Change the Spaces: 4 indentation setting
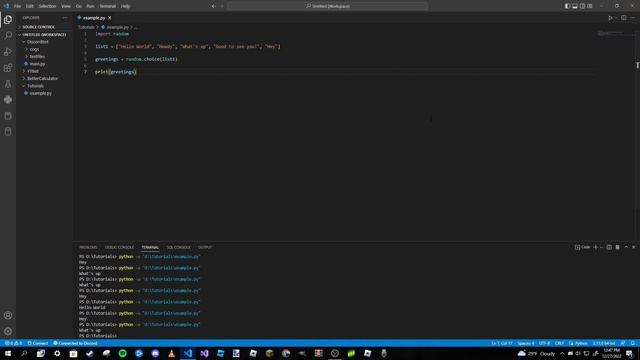 pos(526,343)
